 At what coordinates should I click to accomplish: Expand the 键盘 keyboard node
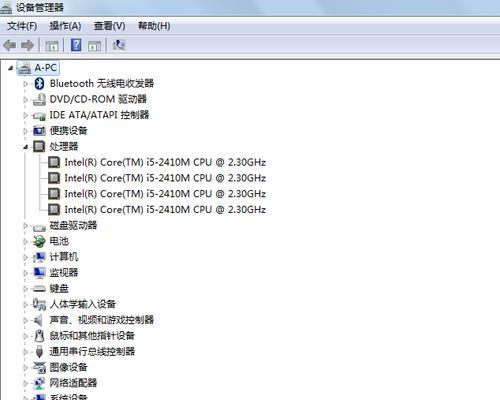coord(25,289)
